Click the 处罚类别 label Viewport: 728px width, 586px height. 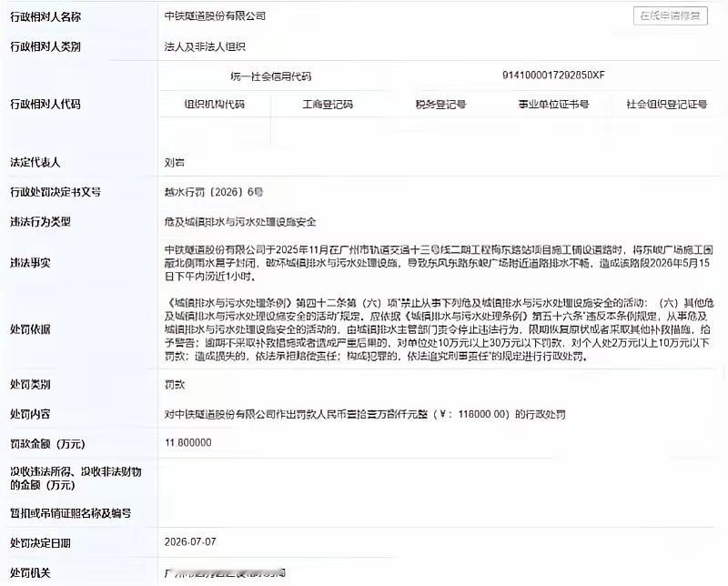point(30,385)
